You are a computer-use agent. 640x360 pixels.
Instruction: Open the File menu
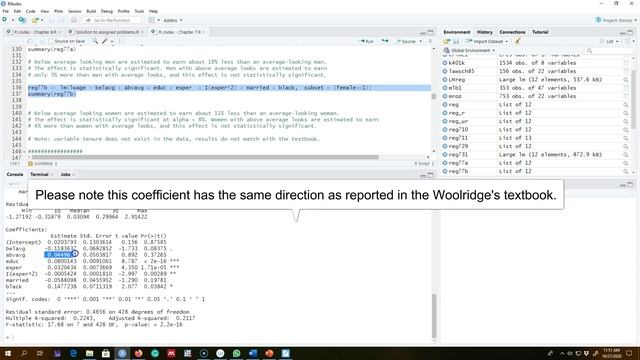pos(5,11)
